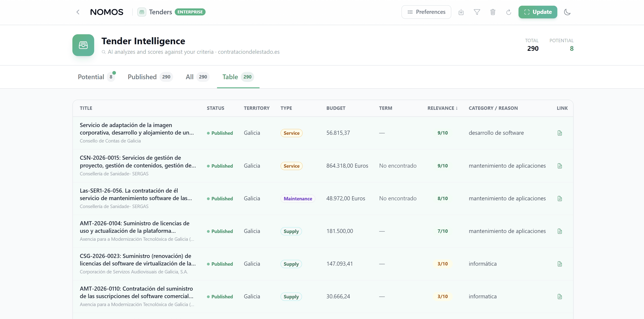Switch to the All tab
The image size is (644, 319).
[x=197, y=77]
